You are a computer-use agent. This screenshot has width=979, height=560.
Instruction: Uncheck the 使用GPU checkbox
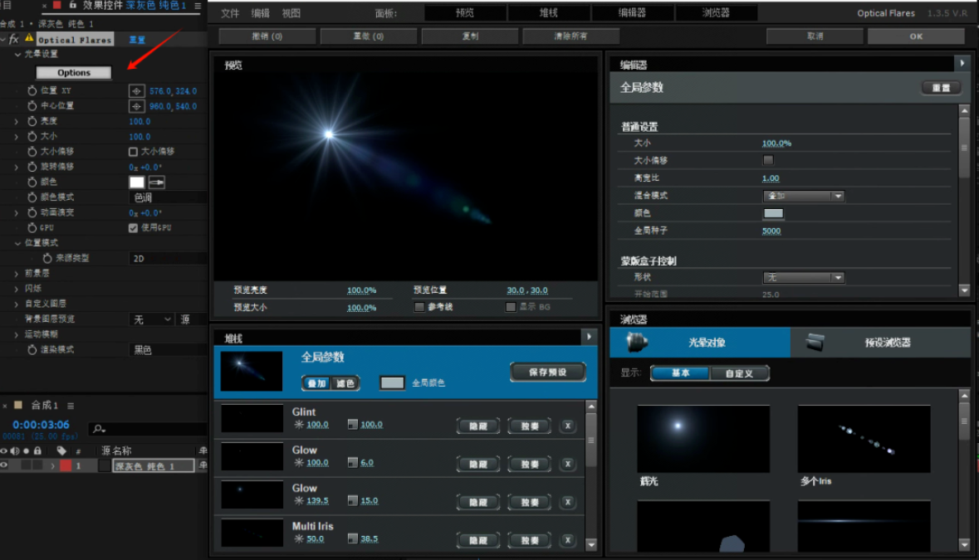(133, 228)
